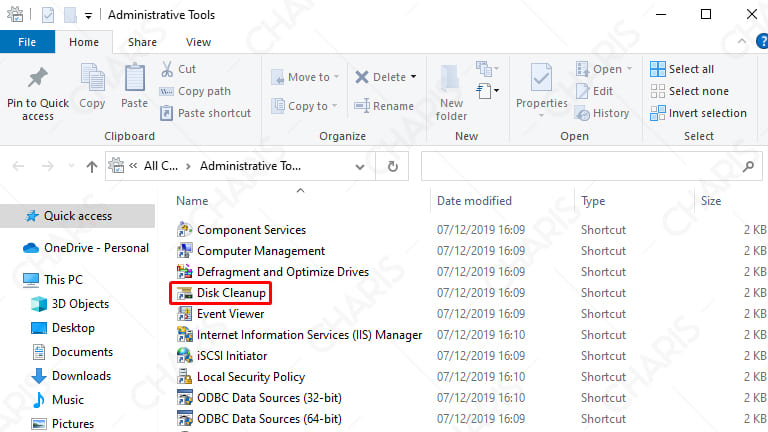Switch to the Home ribbon tab
Screen dimensions: 768x432
click(x=84, y=42)
